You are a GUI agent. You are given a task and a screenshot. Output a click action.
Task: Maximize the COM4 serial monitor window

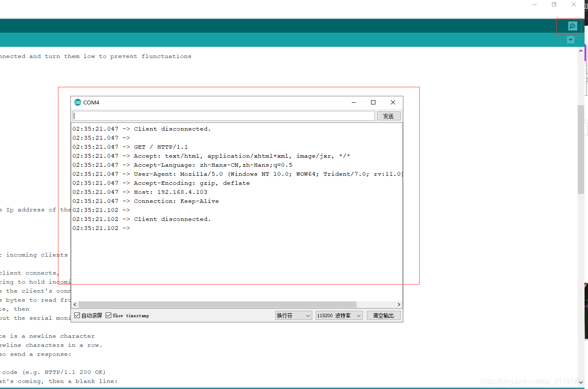(x=373, y=102)
